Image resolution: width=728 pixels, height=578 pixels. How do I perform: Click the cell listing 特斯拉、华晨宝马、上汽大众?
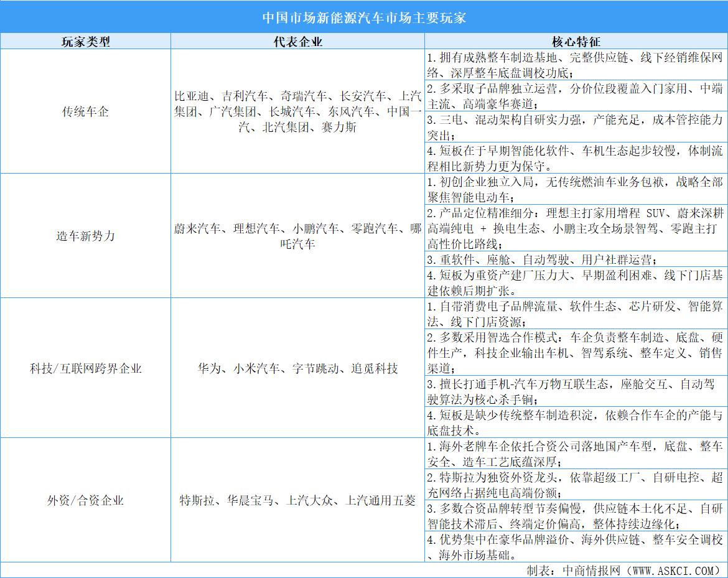297,500
